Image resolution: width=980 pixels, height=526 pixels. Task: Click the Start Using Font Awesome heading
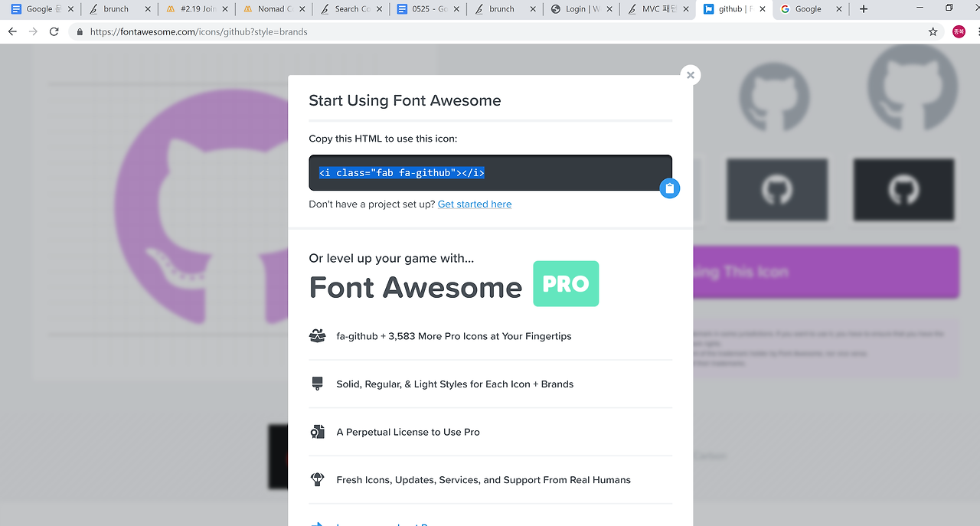[405, 100]
